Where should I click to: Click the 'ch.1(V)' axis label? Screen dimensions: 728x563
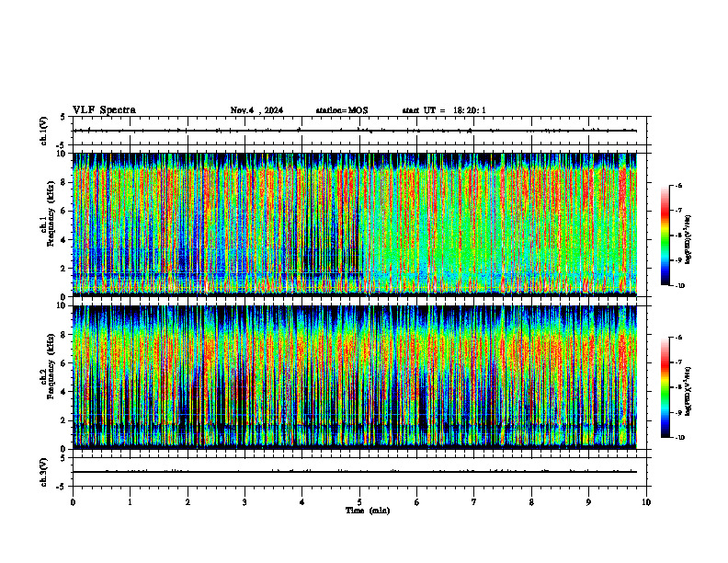click(x=43, y=131)
